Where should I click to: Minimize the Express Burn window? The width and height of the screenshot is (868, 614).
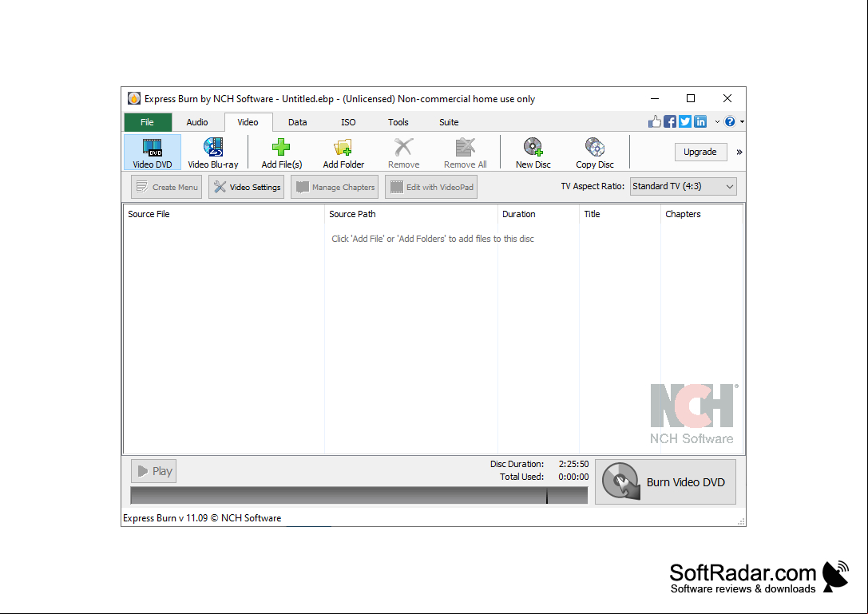655,98
